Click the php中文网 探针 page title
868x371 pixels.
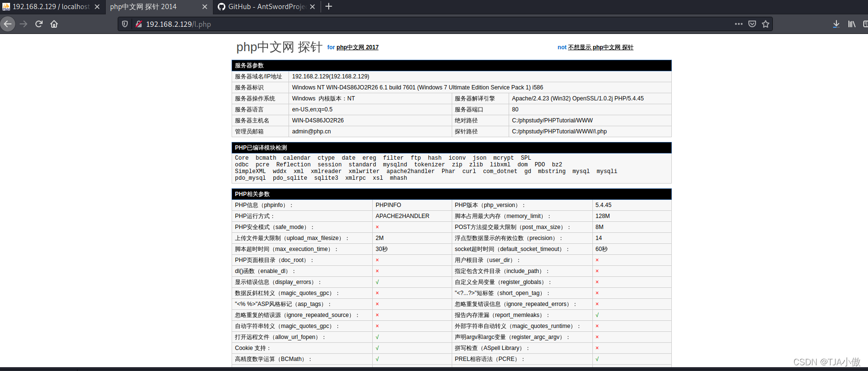(279, 47)
